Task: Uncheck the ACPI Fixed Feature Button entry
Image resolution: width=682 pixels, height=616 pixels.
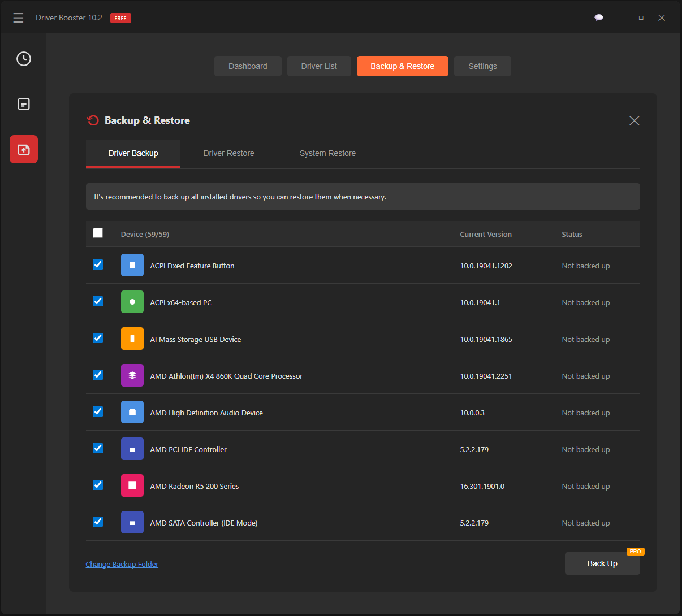Action: click(97, 264)
